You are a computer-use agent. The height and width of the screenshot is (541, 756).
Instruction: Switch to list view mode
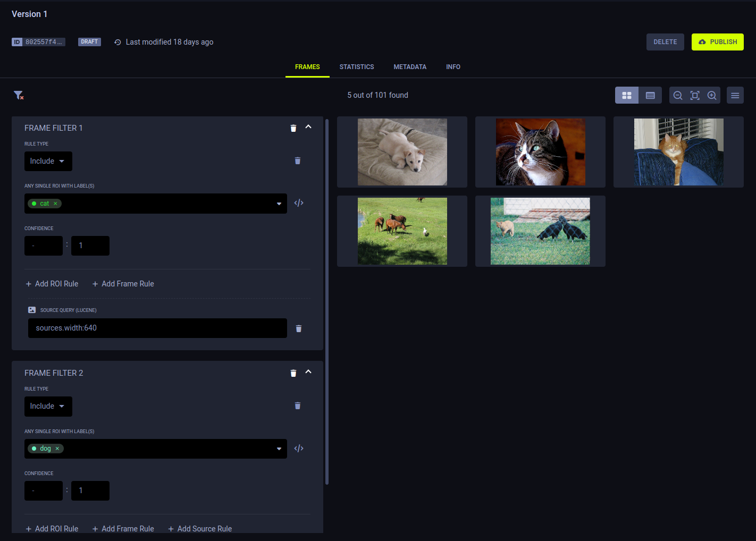point(650,95)
